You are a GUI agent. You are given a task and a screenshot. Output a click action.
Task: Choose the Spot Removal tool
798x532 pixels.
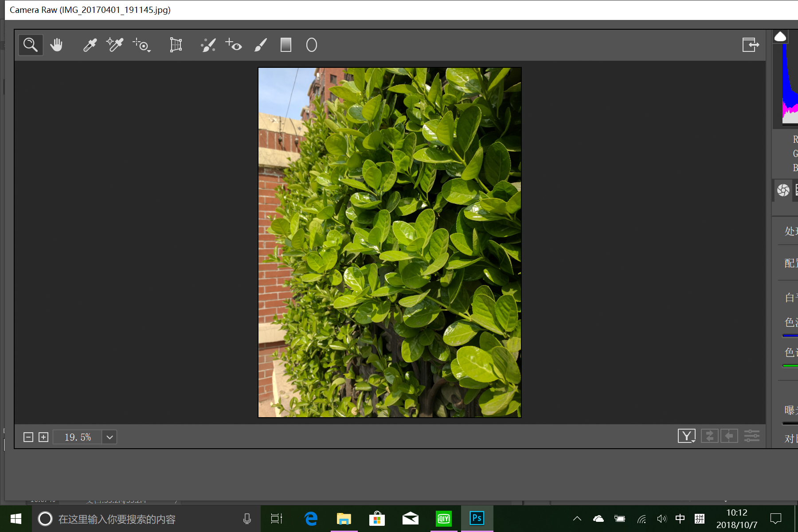click(208, 45)
